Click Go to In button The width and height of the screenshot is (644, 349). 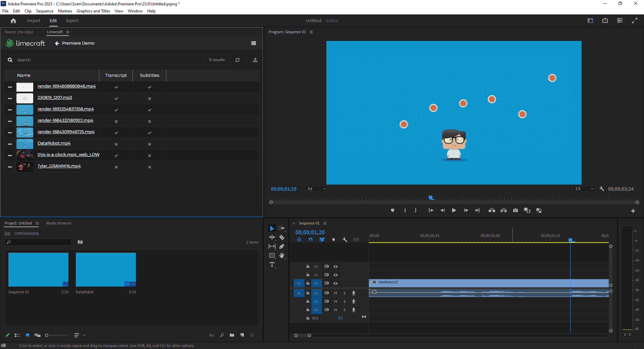(x=431, y=210)
